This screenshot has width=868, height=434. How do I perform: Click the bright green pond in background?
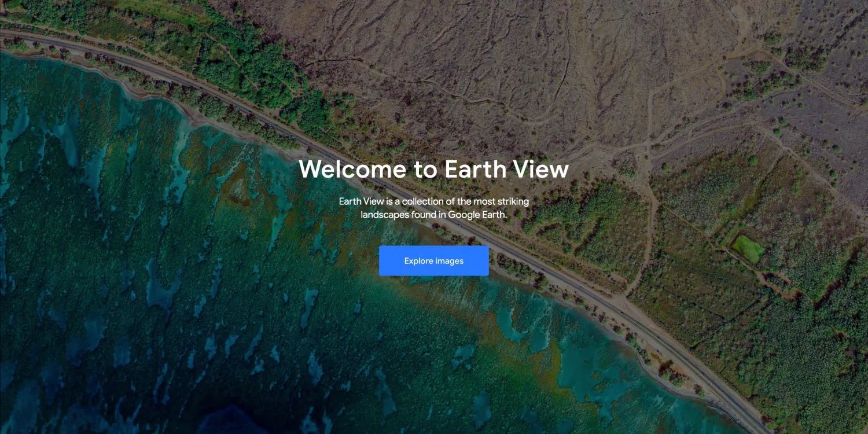748,249
